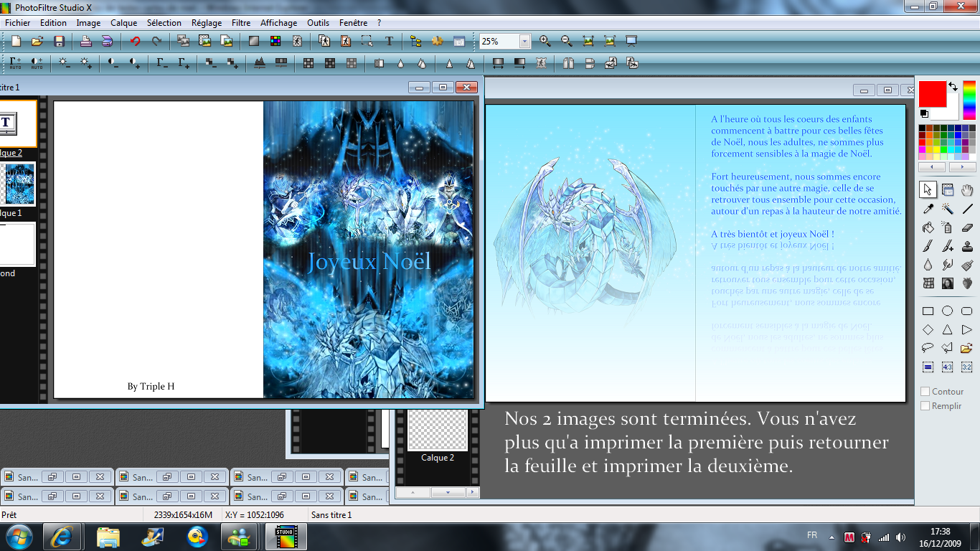This screenshot has height=551, width=980.
Task: Select the Brush tool
Action: click(x=928, y=246)
